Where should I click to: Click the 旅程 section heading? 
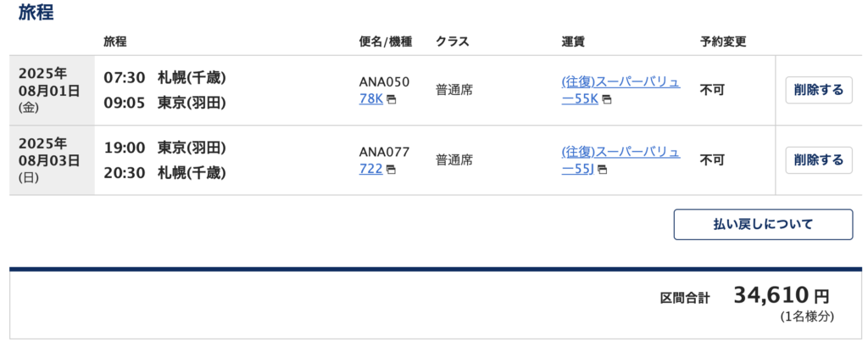36,12
